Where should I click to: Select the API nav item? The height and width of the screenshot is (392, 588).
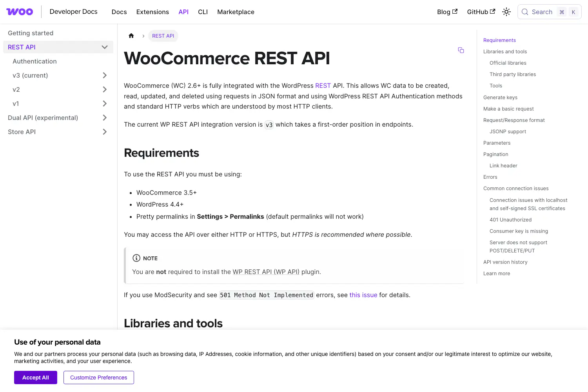click(x=183, y=12)
